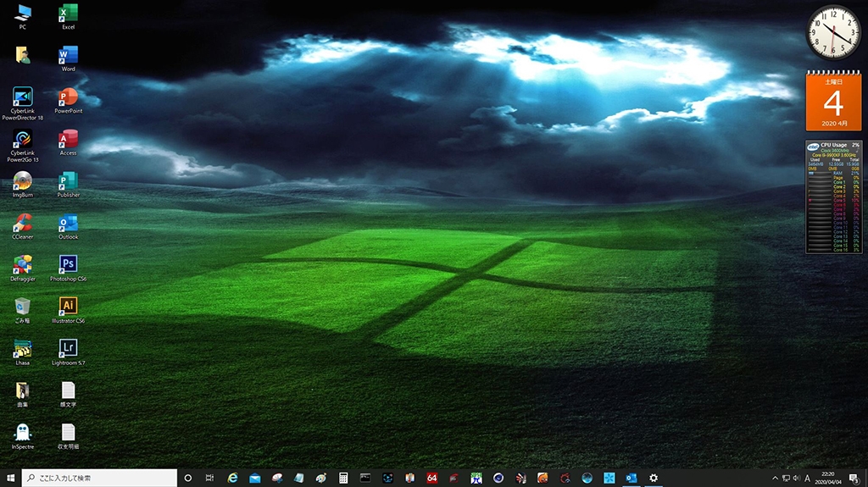Open Cortana circle button
Image resolution: width=868 pixels, height=487 pixels.
click(187, 478)
